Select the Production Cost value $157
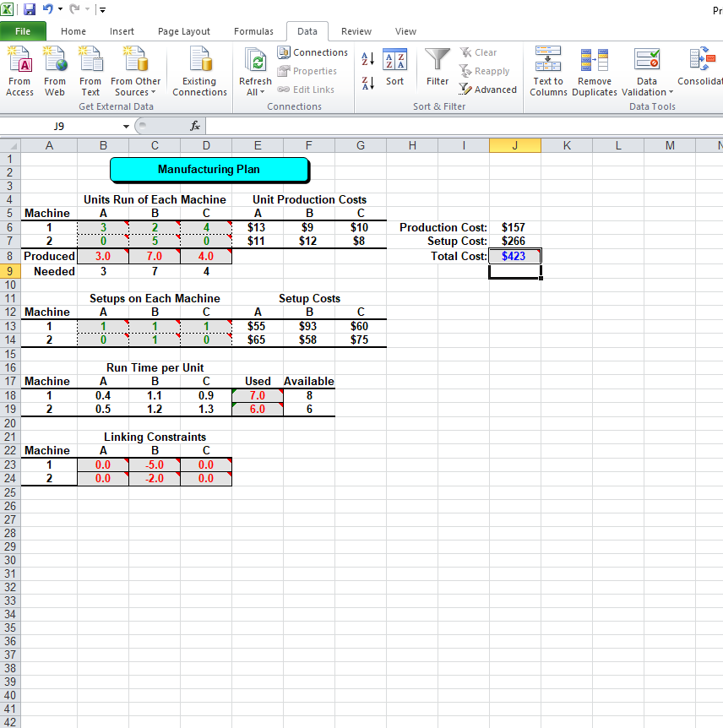 [515, 227]
